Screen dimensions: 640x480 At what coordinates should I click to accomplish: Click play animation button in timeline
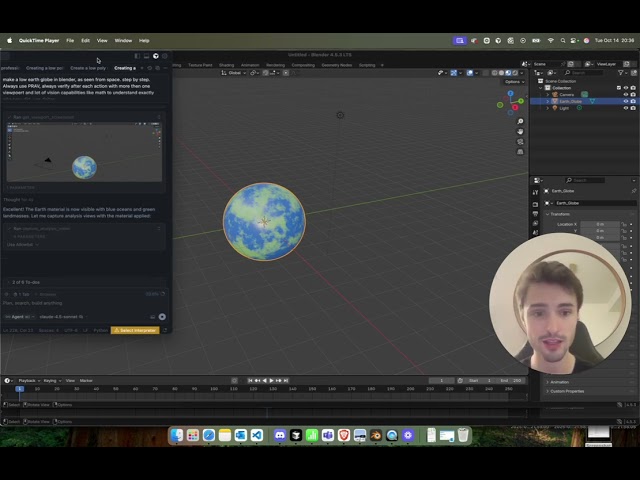click(271, 380)
